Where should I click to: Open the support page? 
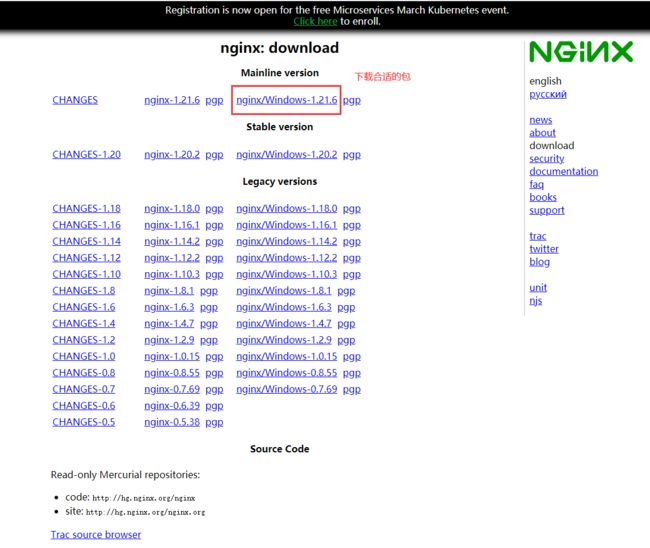coord(547,210)
